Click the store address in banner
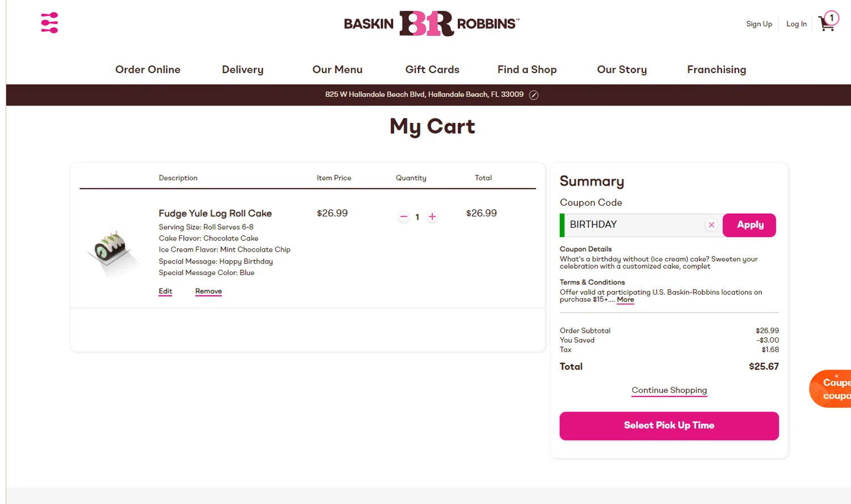 click(x=424, y=95)
